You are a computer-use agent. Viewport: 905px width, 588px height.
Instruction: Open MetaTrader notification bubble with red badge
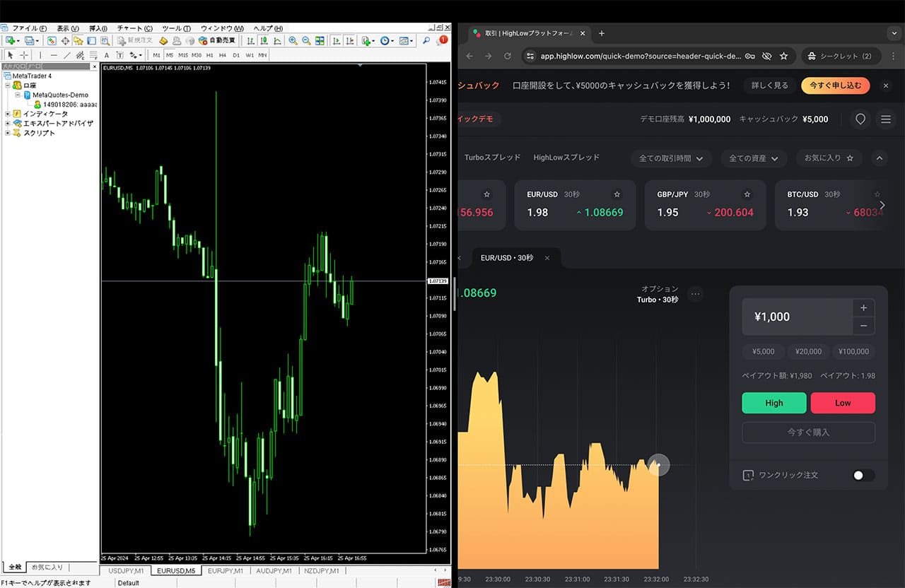443,40
